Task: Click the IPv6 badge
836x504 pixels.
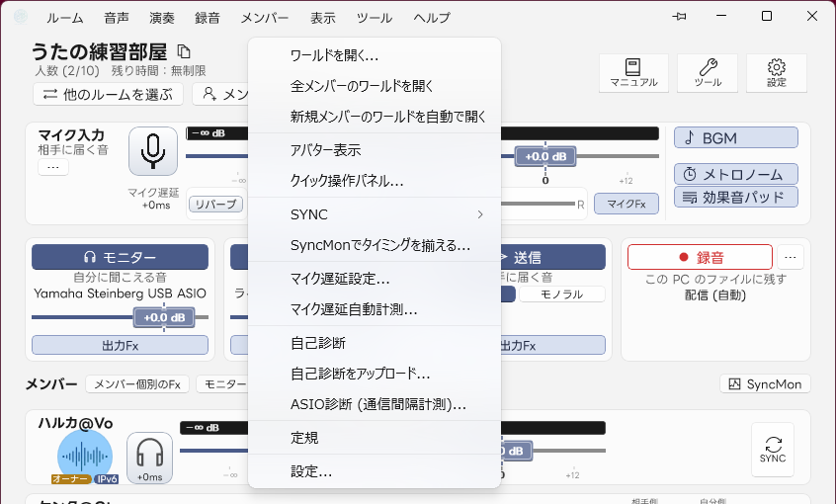Action: point(107,479)
